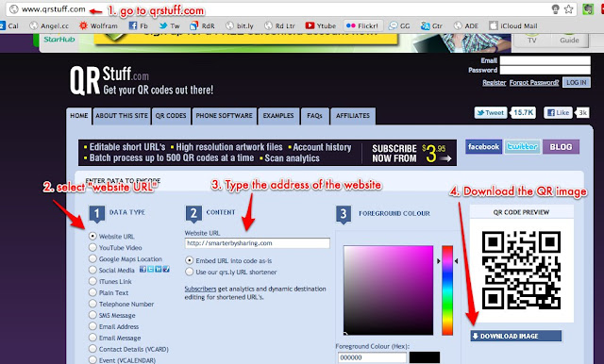The image size is (604, 364).
Task: Click the DOWNLOAD IMAGE button
Action: tap(516, 336)
